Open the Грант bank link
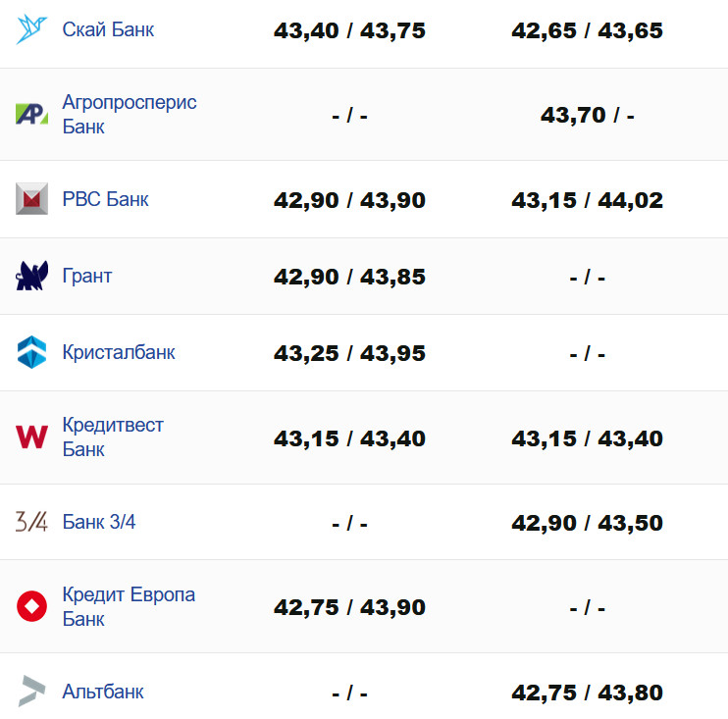The height and width of the screenshot is (719, 728). click(86, 277)
